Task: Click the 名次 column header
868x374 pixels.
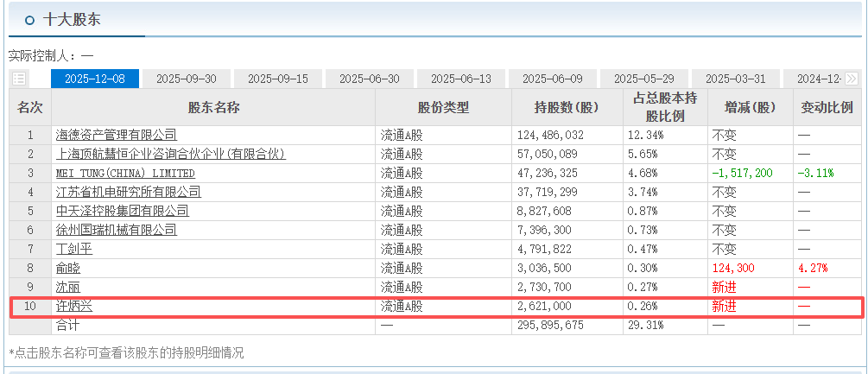Action: click(x=30, y=107)
